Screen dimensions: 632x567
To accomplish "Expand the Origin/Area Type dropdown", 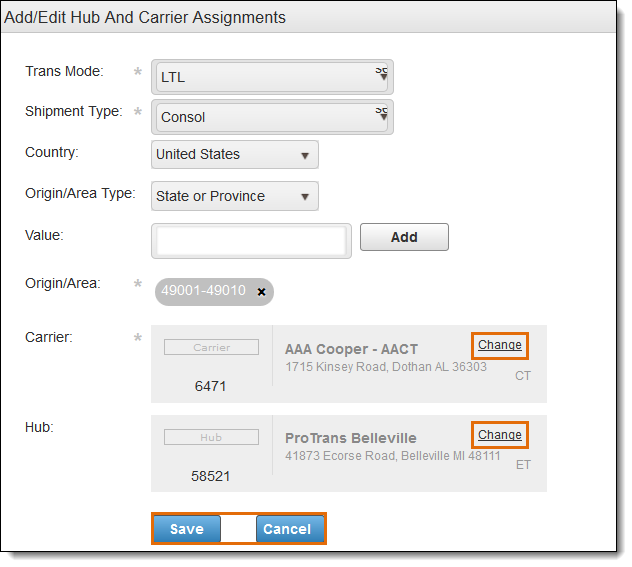I will pos(234,197).
